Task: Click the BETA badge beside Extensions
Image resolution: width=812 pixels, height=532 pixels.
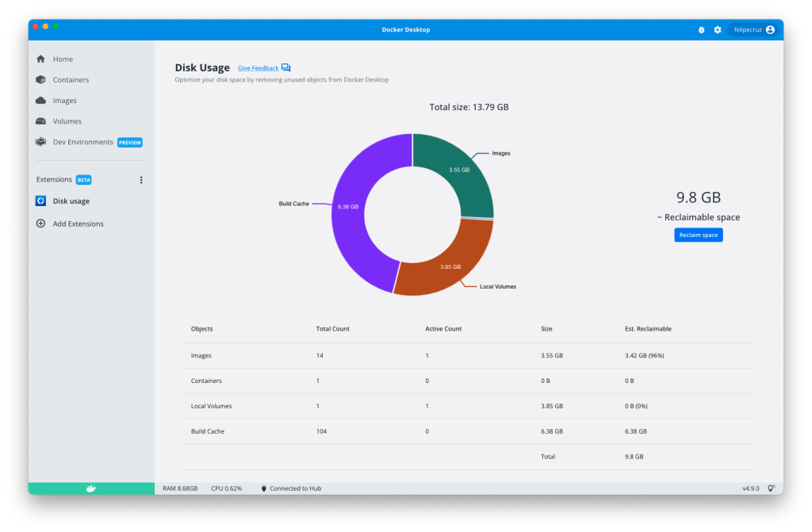Action: 84,180
